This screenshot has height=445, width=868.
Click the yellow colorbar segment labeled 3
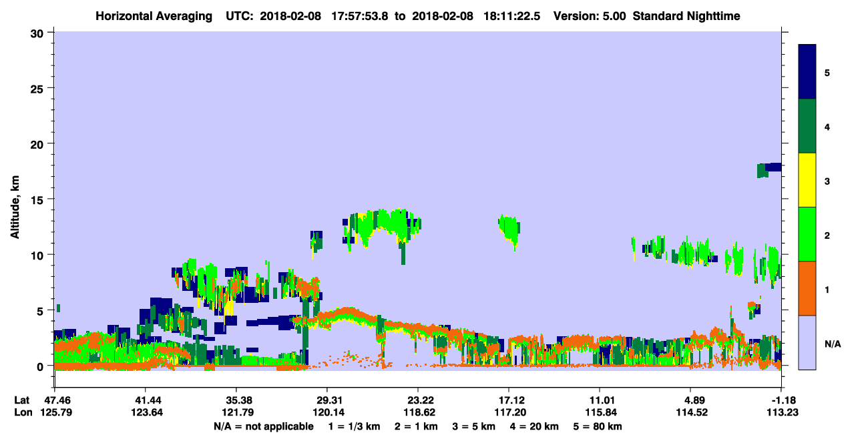click(x=807, y=180)
